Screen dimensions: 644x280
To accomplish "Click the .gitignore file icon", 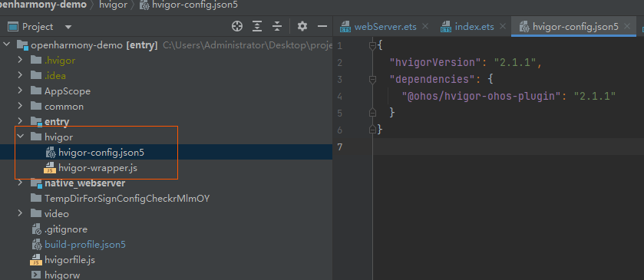I will [38, 229].
